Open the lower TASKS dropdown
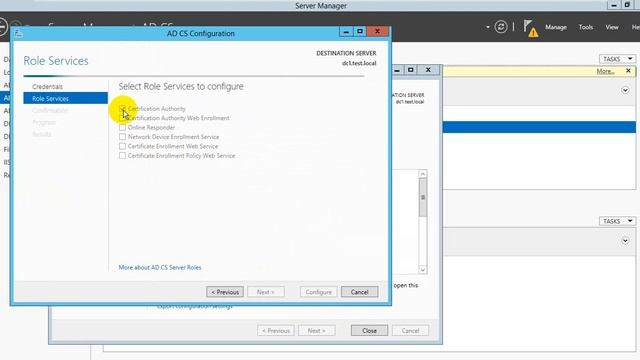640x360 pixels. (617, 221)
